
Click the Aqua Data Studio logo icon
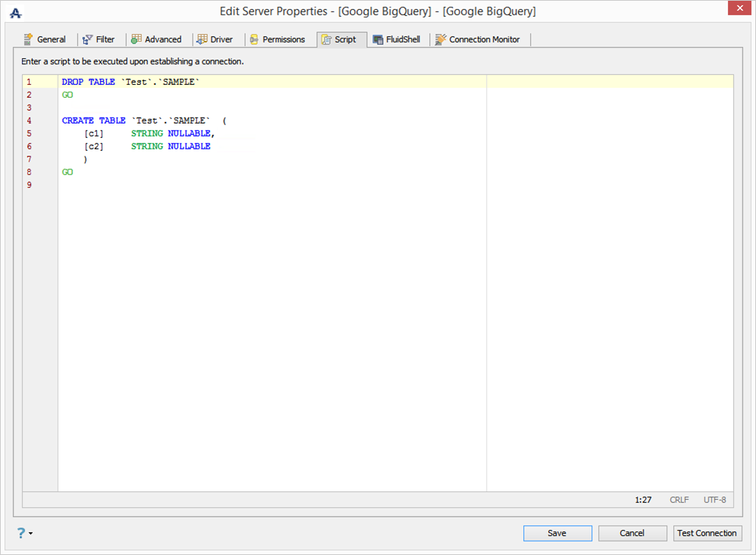pos(15,12)
